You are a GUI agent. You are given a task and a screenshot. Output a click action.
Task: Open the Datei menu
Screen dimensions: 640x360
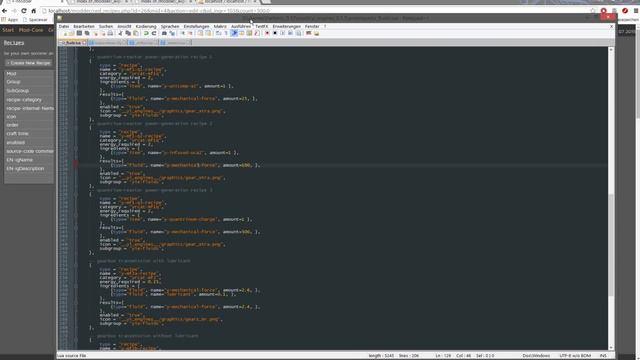[64, 27]
